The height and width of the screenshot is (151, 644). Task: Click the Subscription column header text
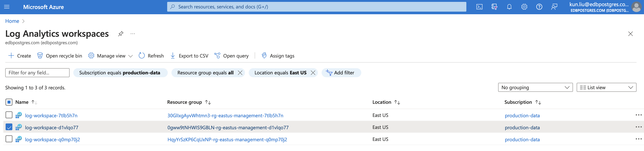coord(518,102)
